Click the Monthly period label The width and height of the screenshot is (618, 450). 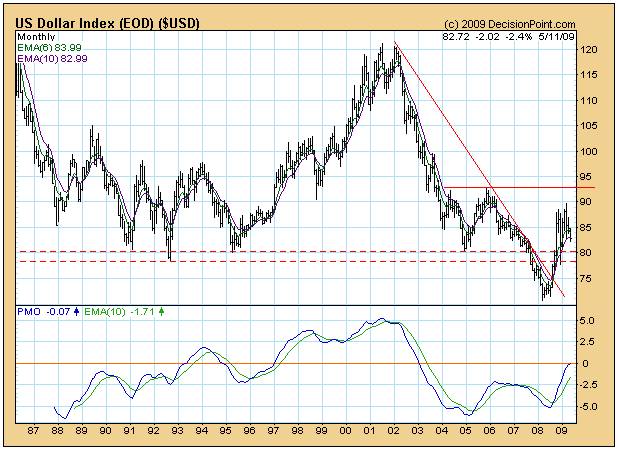coord(34,37)
